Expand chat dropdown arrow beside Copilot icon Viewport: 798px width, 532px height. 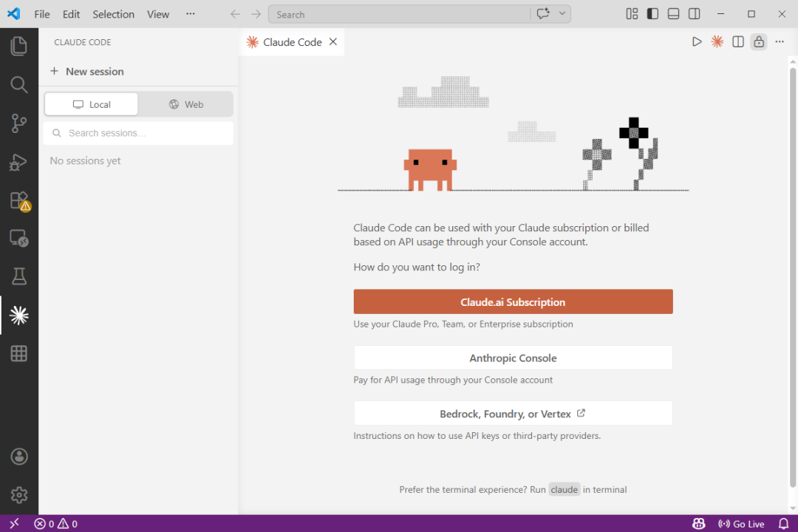562,14
